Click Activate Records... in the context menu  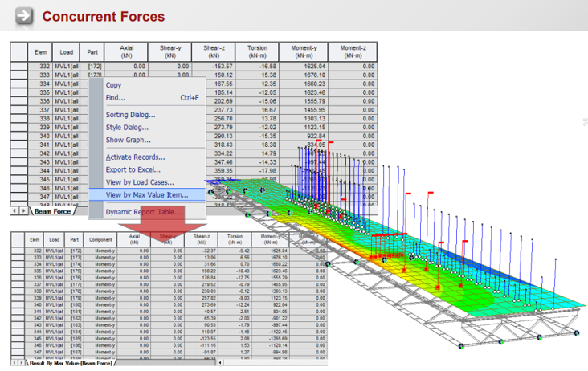[x=135, y=157]
